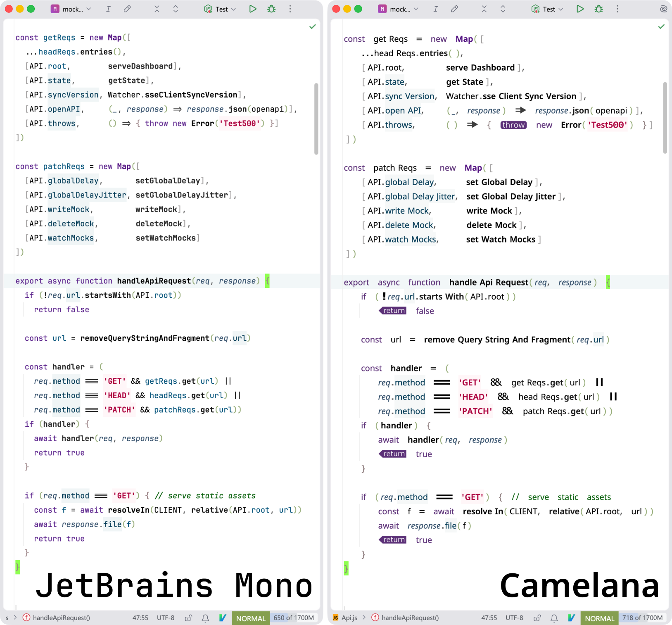Click 'set Global Delay Jitter' in the right editor
This screenshot has width=672, height=625.
(511, 197)
